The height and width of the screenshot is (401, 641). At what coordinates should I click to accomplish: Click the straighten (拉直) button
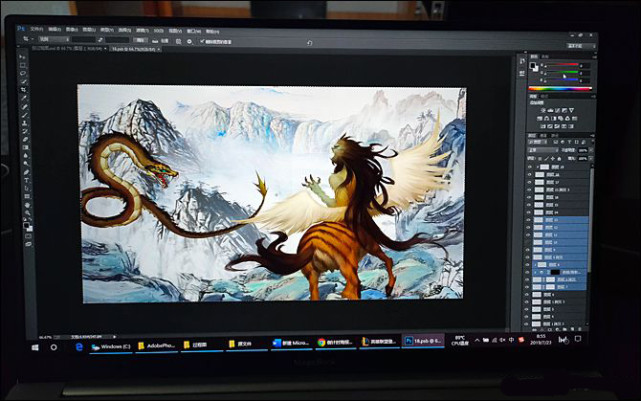pyautogui.click(x=160, y=40)
